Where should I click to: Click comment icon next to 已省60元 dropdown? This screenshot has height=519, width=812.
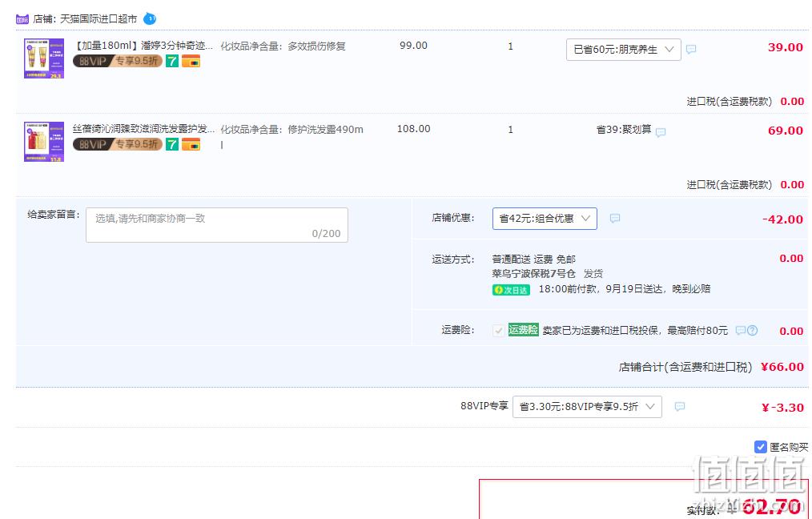pos(691,49)
